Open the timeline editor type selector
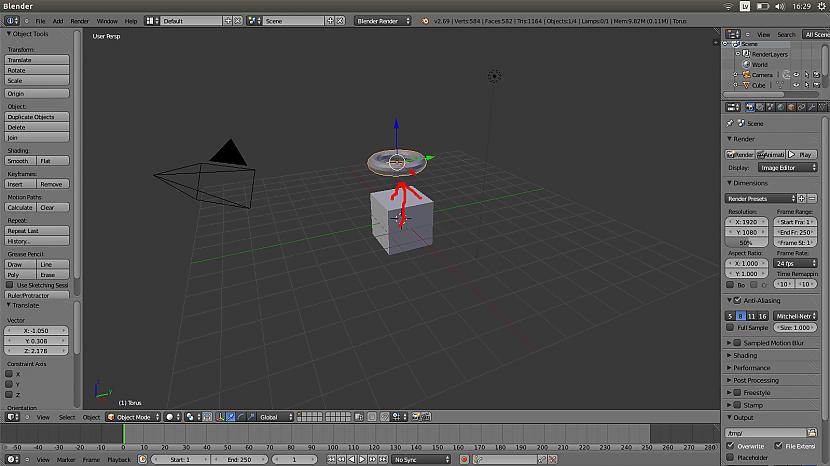 13,459
